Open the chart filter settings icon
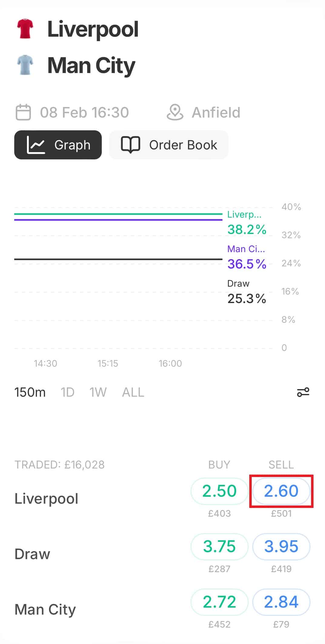325x644 pixels. (303, 392)
